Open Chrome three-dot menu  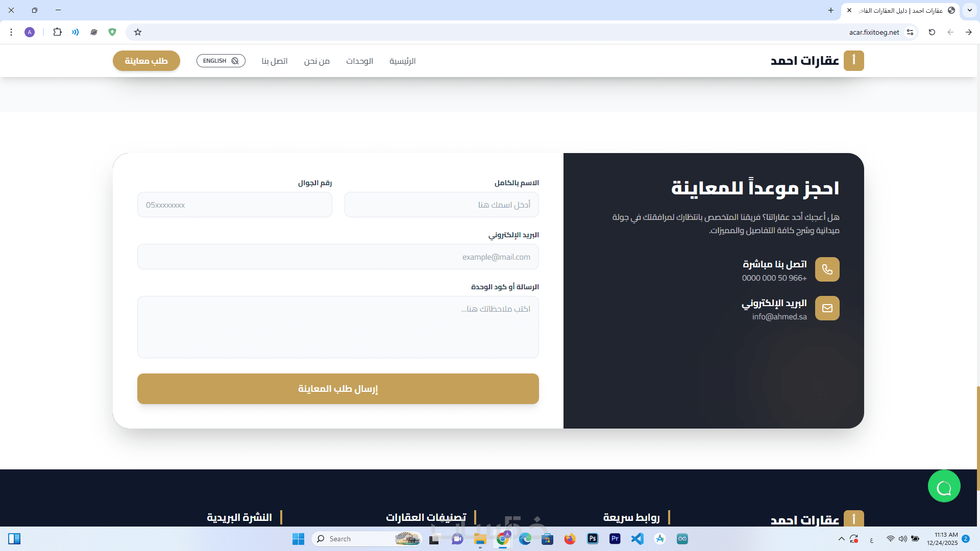[x=11, y=32]
